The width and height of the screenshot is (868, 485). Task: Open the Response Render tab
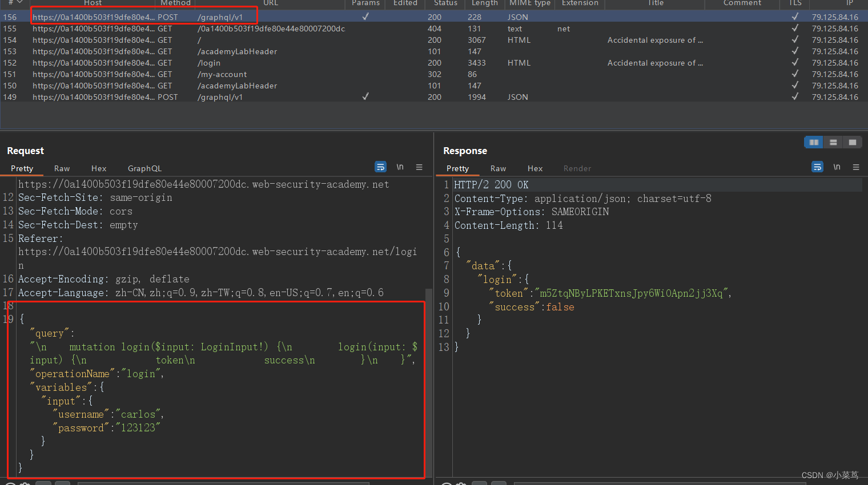577,168
